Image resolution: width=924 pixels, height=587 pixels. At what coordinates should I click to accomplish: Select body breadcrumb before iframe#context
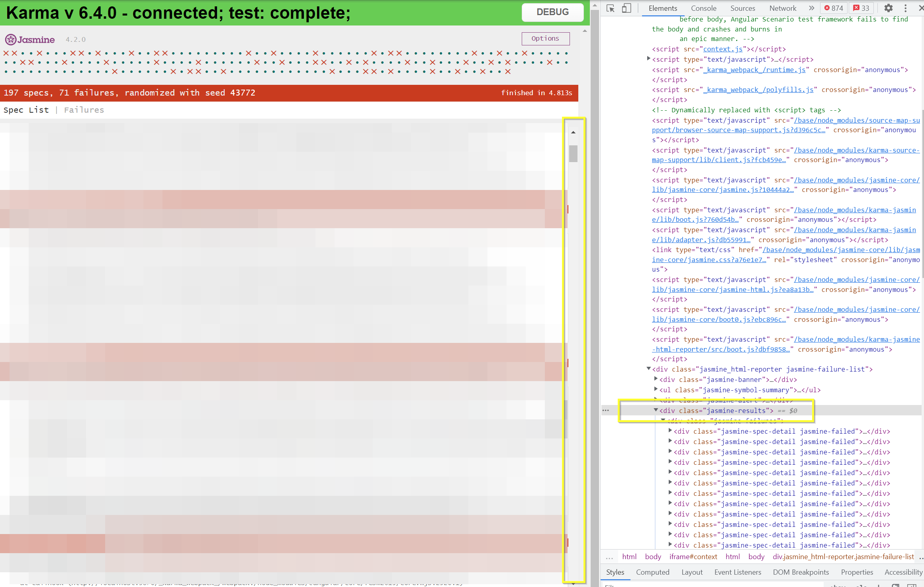point(653,557)
